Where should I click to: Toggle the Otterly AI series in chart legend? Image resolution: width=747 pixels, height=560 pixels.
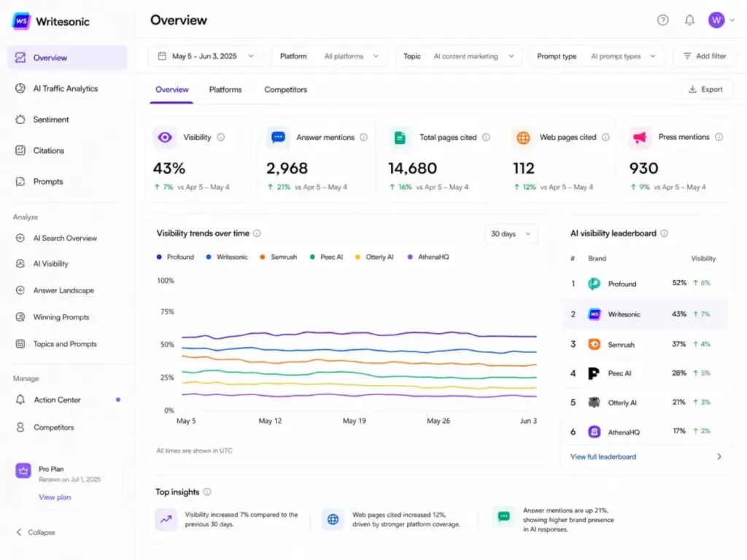[374, 257]
